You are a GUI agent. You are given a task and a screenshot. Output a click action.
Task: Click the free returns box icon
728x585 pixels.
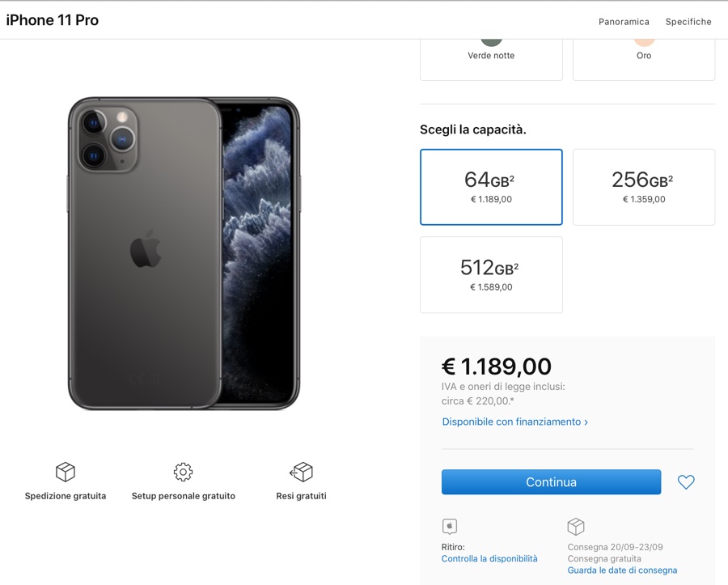(301, 472)
